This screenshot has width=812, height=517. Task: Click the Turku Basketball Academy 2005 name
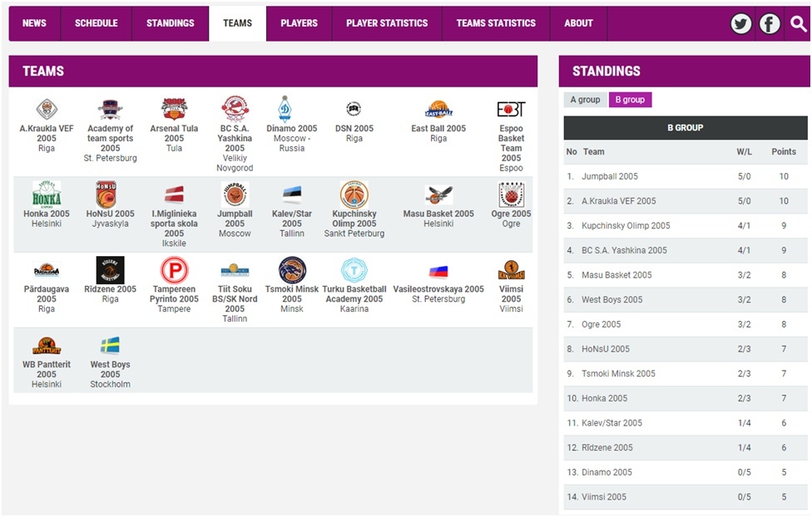tap(354, 294)
